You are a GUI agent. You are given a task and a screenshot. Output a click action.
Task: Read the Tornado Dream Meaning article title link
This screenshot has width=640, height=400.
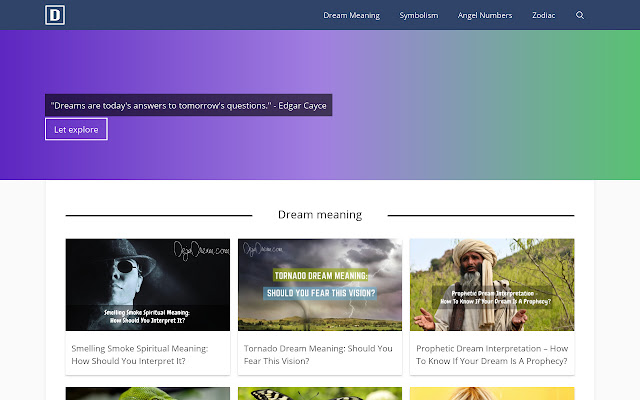[x=318, y=355]
